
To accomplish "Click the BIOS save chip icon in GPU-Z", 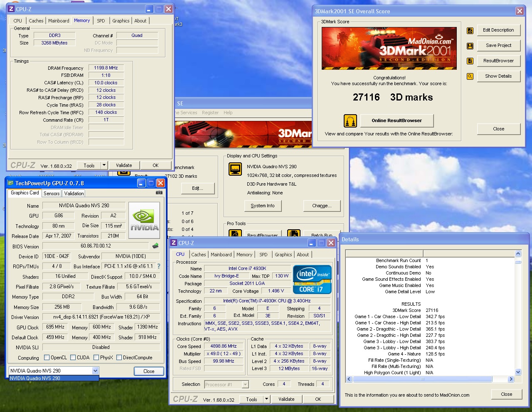I will (x=155, y=246).
